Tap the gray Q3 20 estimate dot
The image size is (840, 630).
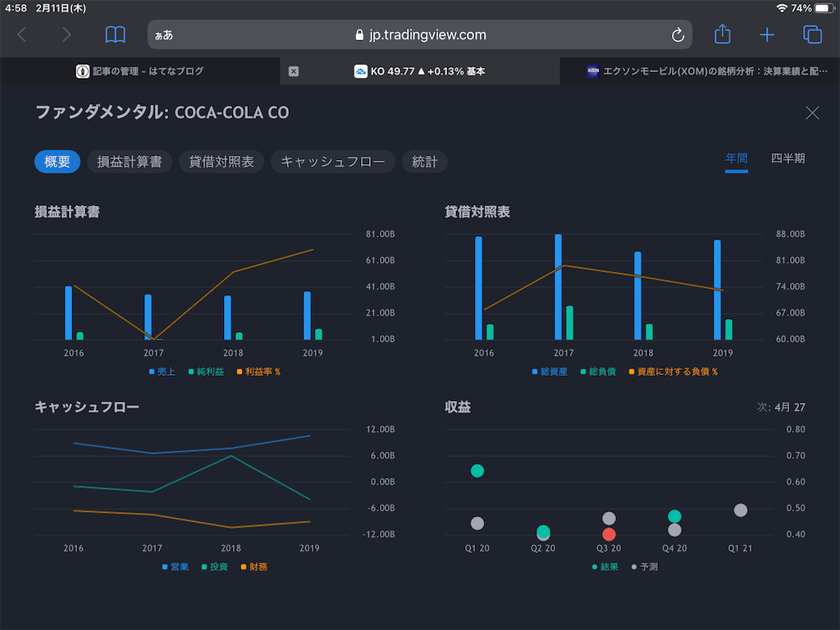(609, 518)
